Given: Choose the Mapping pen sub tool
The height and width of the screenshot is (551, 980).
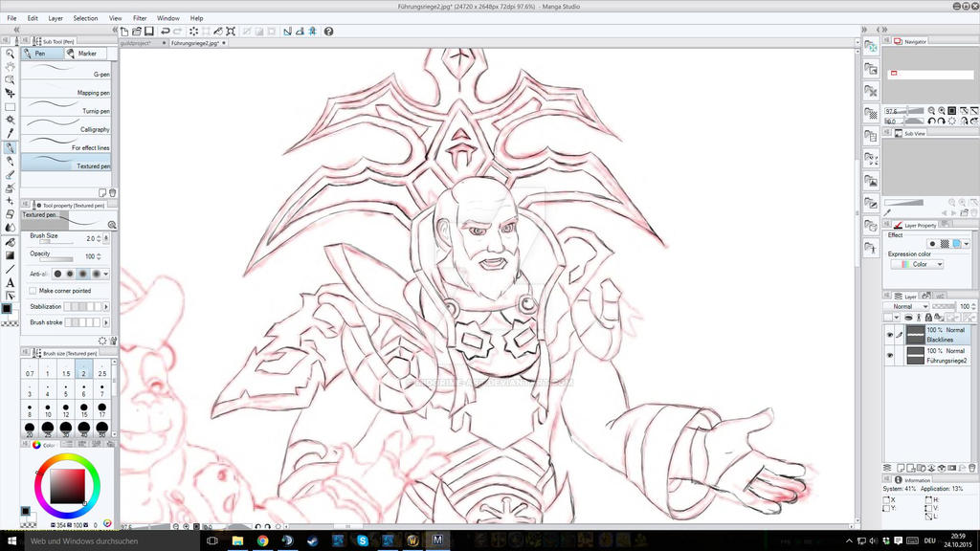Looking at the screenshot, I should click(66, 89).
